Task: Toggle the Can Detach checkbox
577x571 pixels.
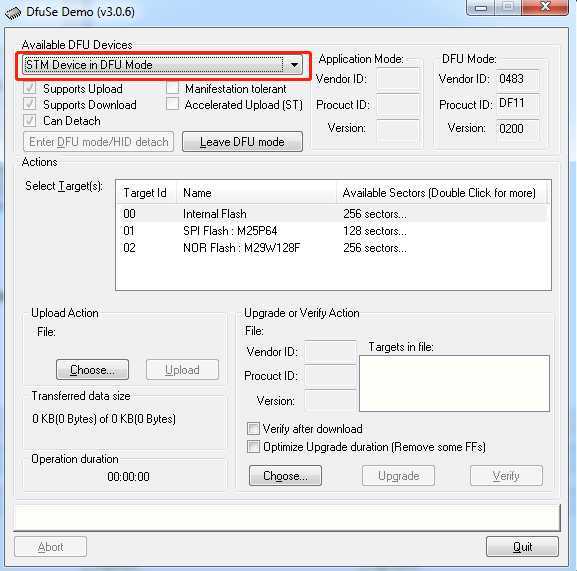Action: coord(30,121)
